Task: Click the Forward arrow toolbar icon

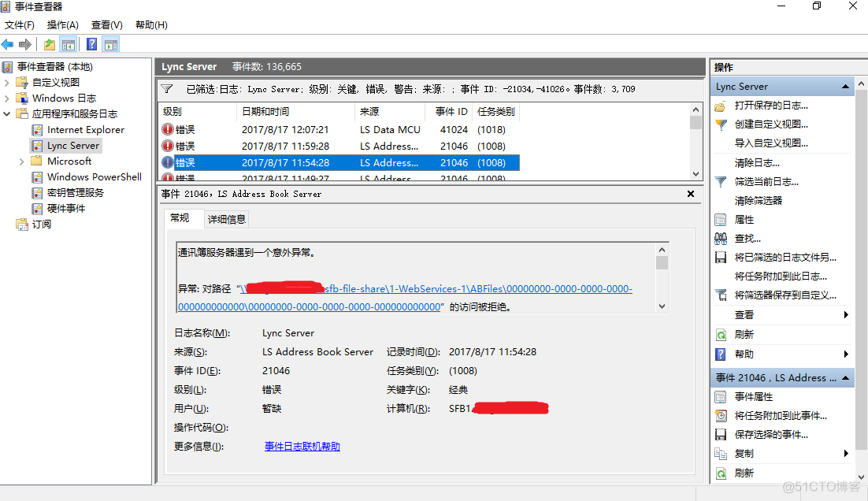Action: coord(25,44)
